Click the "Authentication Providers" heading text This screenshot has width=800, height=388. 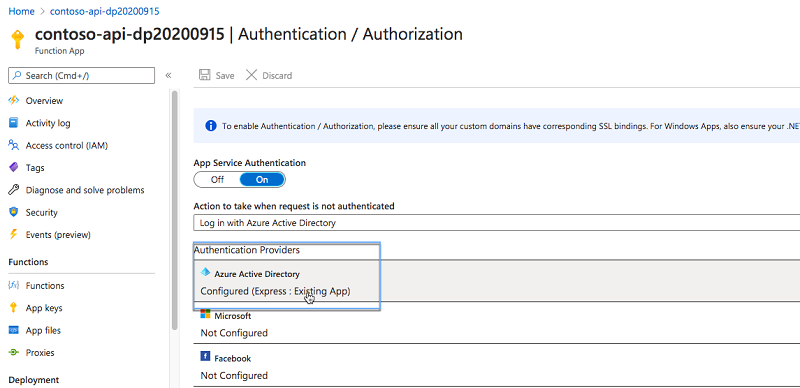point(246,250)
